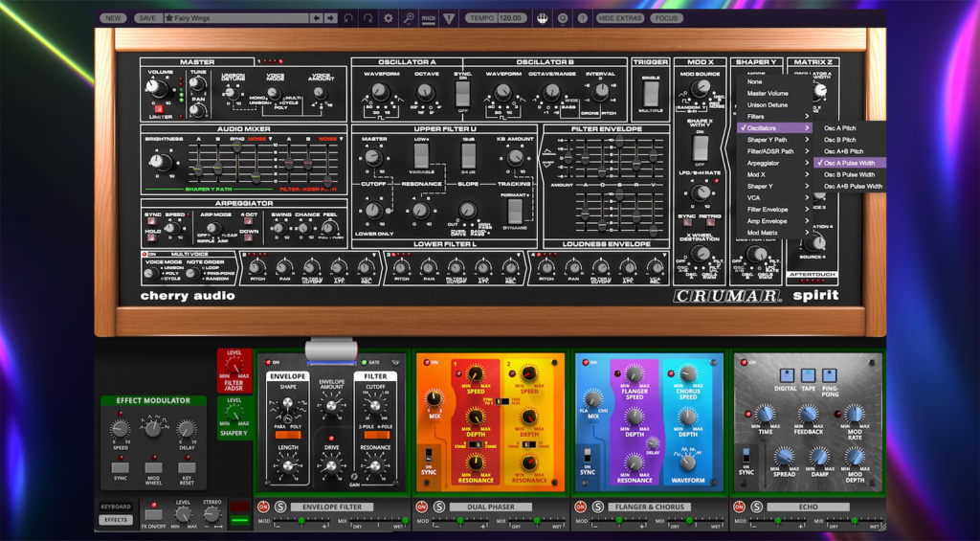Click the MIDI icon in toolbar

point(429,17)
